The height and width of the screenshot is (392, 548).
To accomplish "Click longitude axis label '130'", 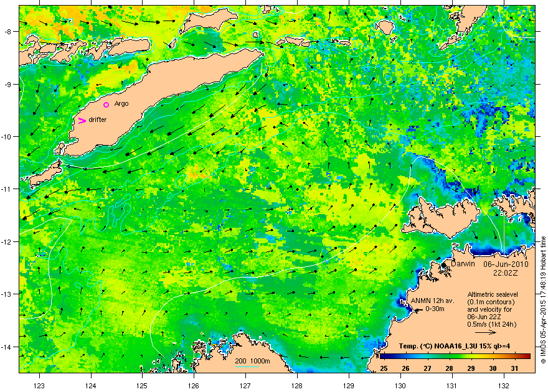I will tap(400, 386).
